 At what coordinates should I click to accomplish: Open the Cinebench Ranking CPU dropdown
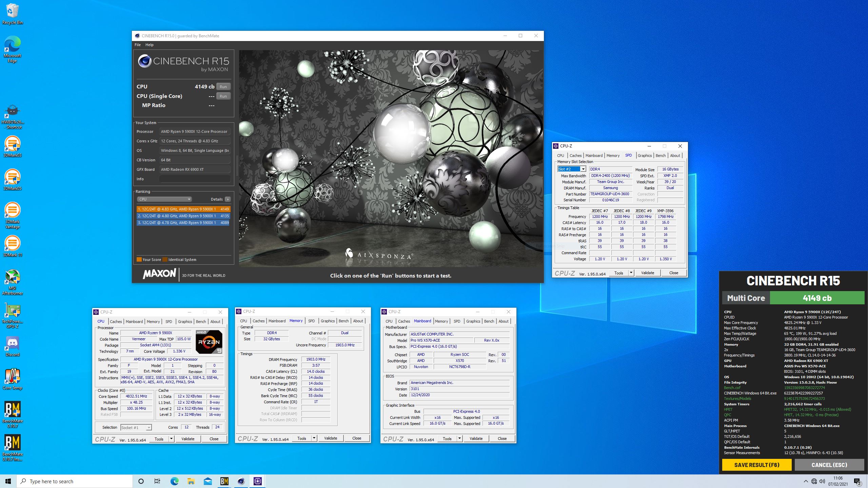[x=164, y=199]
